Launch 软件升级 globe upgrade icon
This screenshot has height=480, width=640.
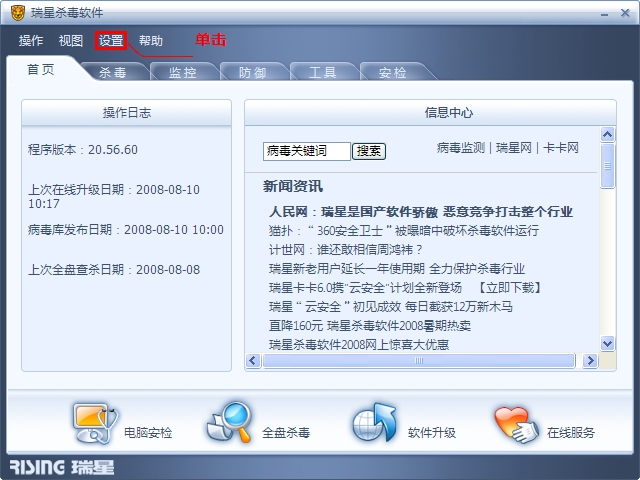(374, 422)
